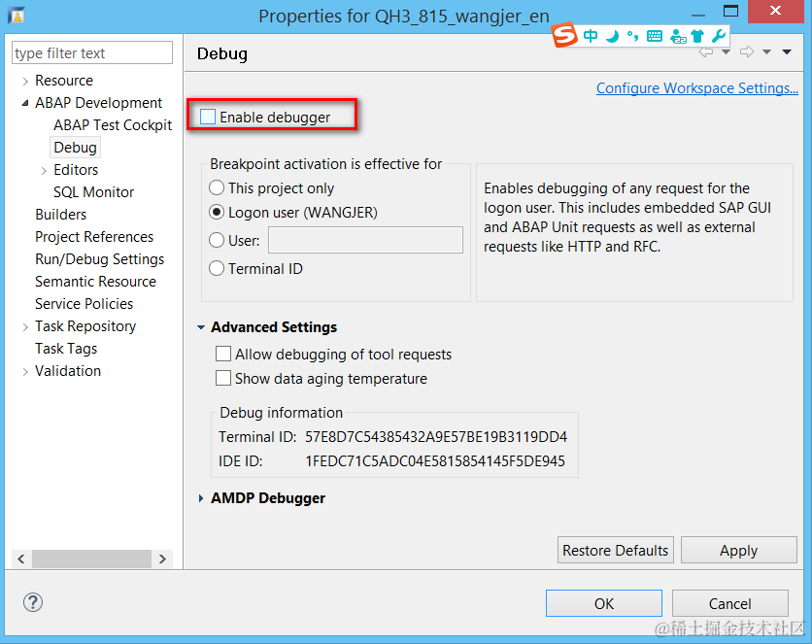Toggle Chinese/English mode with the 中 icon
812x644 pixels.
[x=591, y=36]
